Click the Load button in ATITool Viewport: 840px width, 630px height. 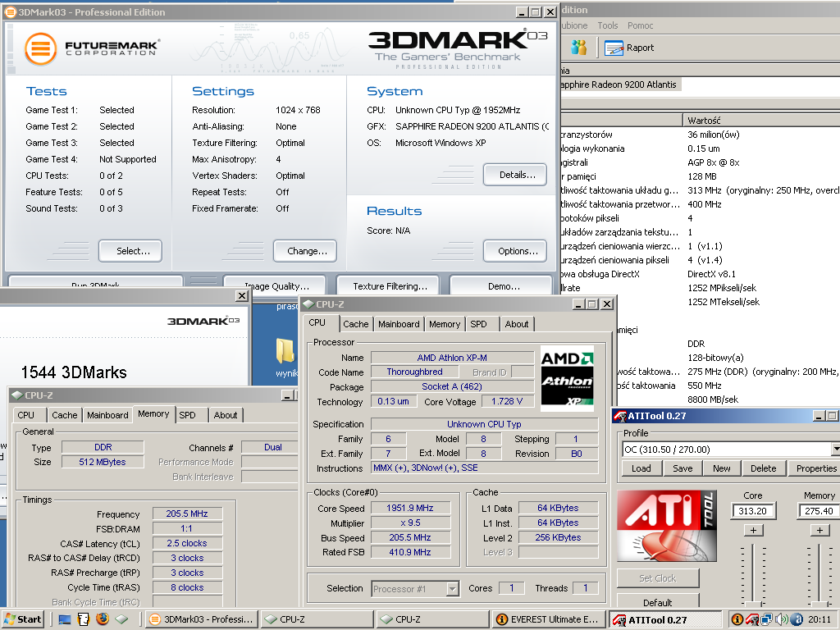641,468
